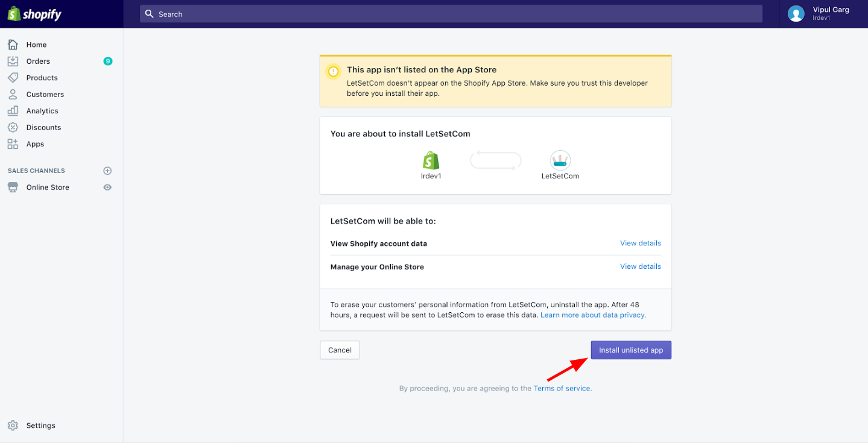Click the Vipul Garg avatar icon
Image resolution: width=868 pixels, height=443 pixels.
pyautogui.click(x=796, y=14)
